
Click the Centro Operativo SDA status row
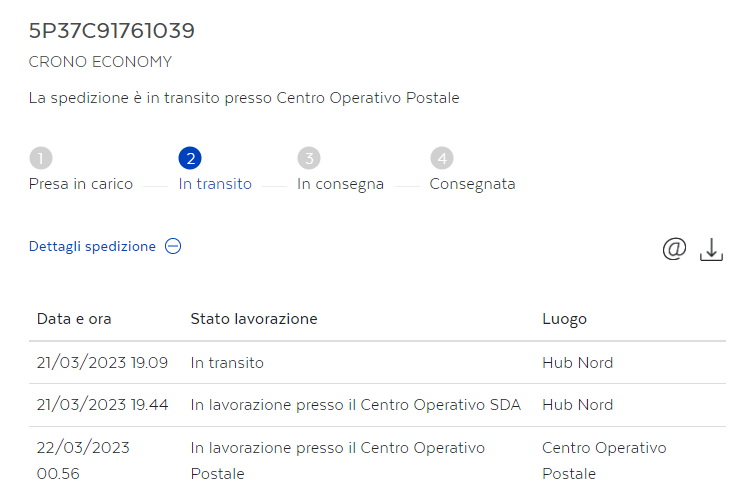355,405
